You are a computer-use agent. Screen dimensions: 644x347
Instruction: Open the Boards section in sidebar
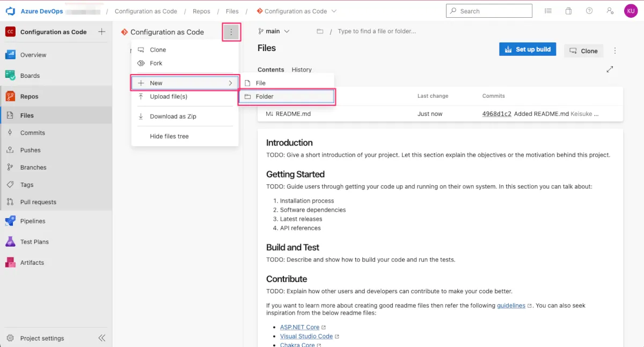click(30, 76)
